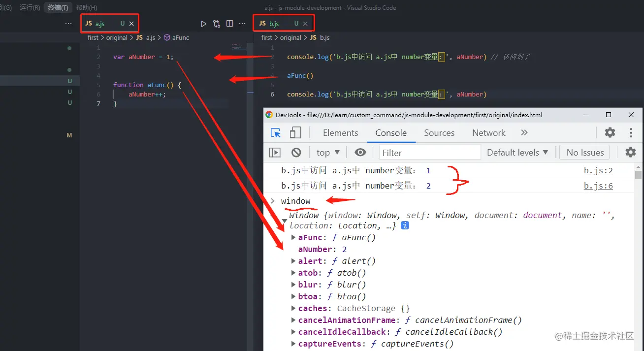Open the 运行(R) menu
This screenshot has width=644, height=351.
coord(30,7)
